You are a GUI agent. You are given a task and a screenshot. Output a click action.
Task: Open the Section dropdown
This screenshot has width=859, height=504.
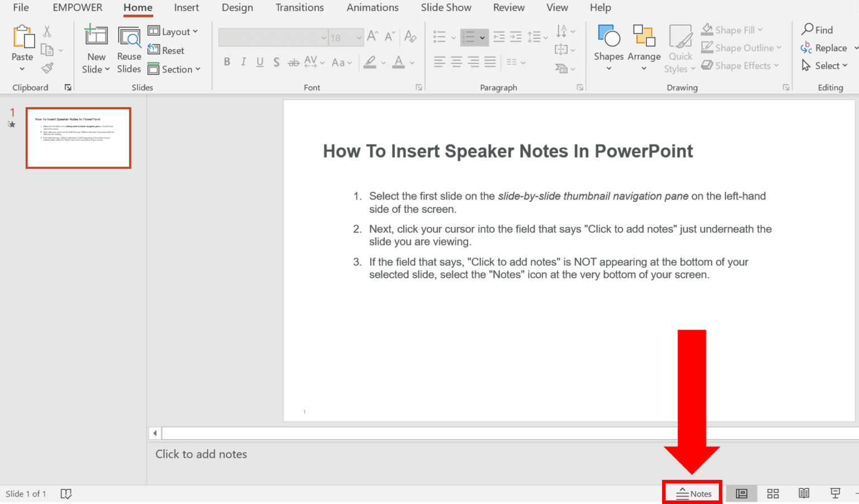175,69
